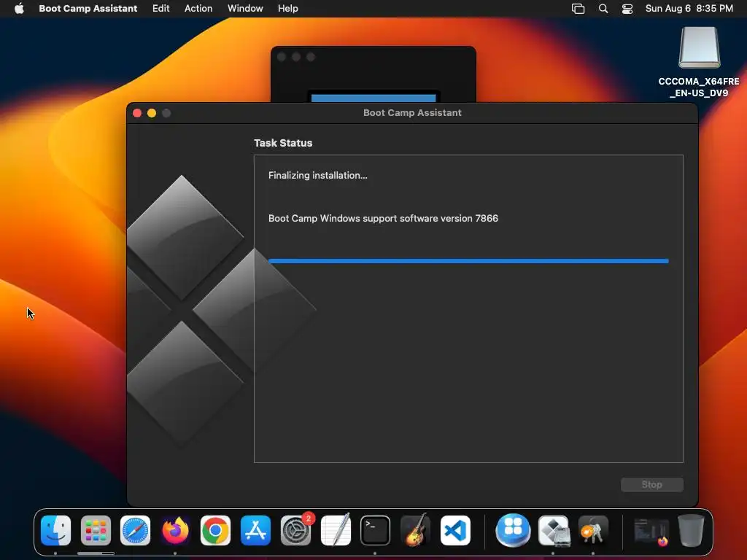The height and width of the screenshot is (560, 747).
Task: Open Launchpad from the Dock
Action: (96, 531)
